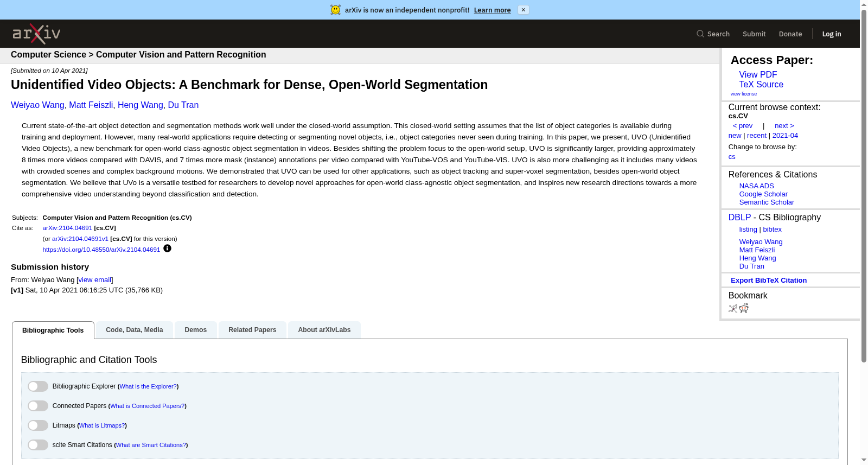Go to the next paper in cs.CV
The height and width of the screenshot is (465, 868).
pos(784,126)
